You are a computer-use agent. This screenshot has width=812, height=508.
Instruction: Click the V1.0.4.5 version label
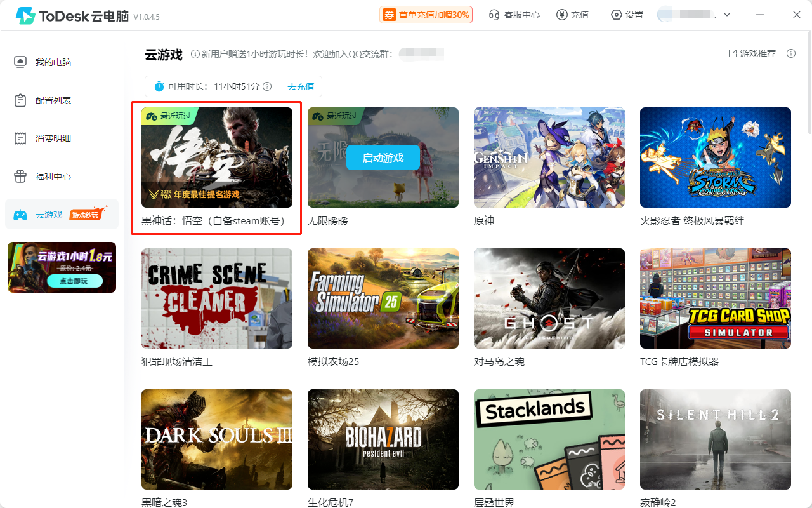point(146,17)
